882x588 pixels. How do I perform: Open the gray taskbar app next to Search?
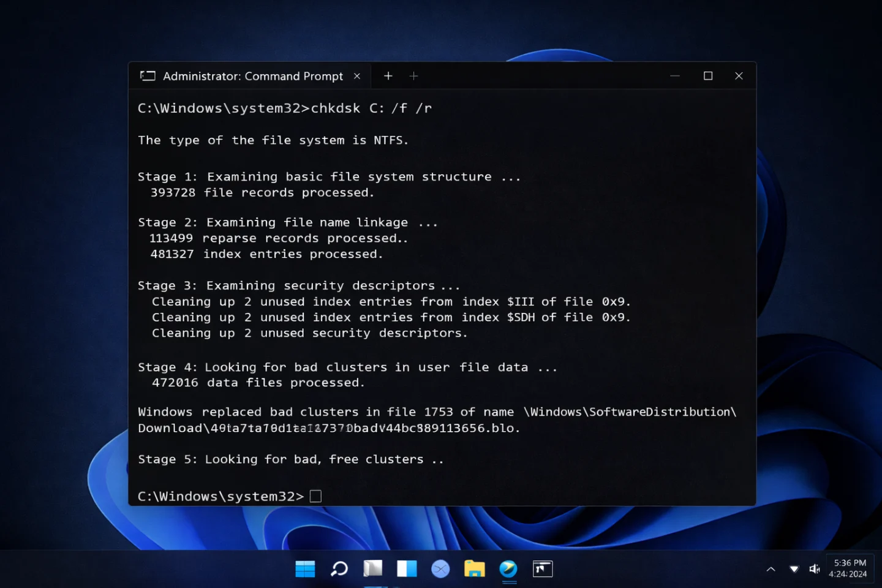[372, 569]
